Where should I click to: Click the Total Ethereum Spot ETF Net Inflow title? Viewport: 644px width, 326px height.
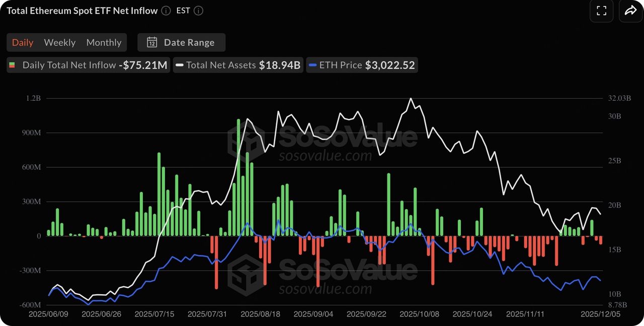(x=82, y=11)
